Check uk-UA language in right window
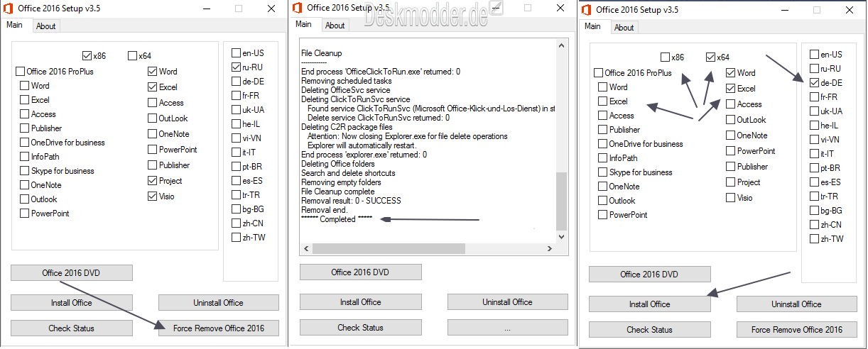Screen dimensions: 868x349 pos(814,111)
